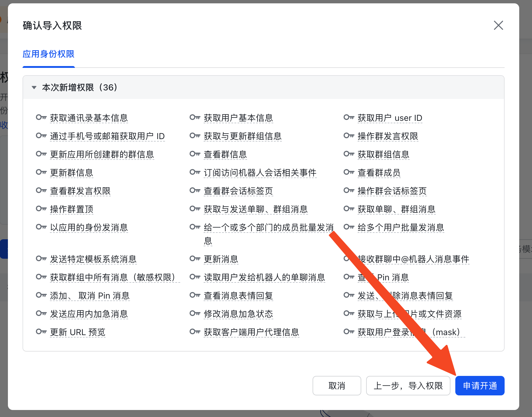Go back via 上一步，导入权限 button
Screen dimensions: 532x417
408,386
